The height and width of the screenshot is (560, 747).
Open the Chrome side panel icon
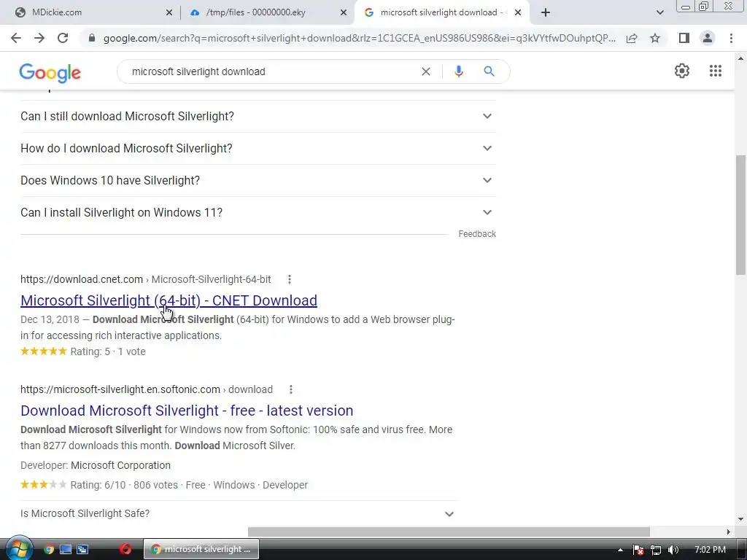point(684,38)
